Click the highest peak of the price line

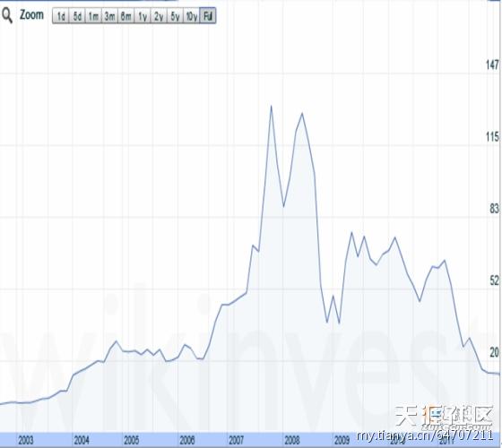pos(271,107)
